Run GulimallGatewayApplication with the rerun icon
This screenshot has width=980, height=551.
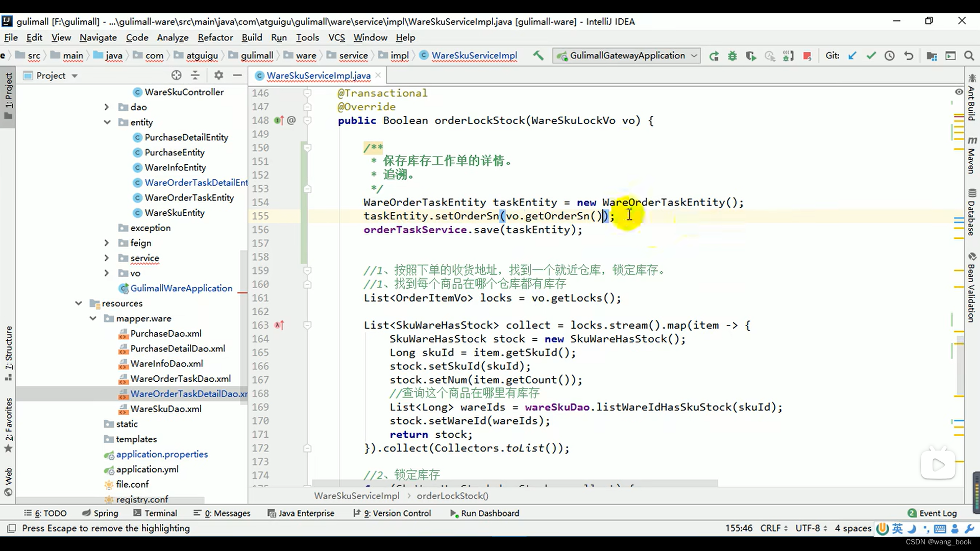pos(714,56)
